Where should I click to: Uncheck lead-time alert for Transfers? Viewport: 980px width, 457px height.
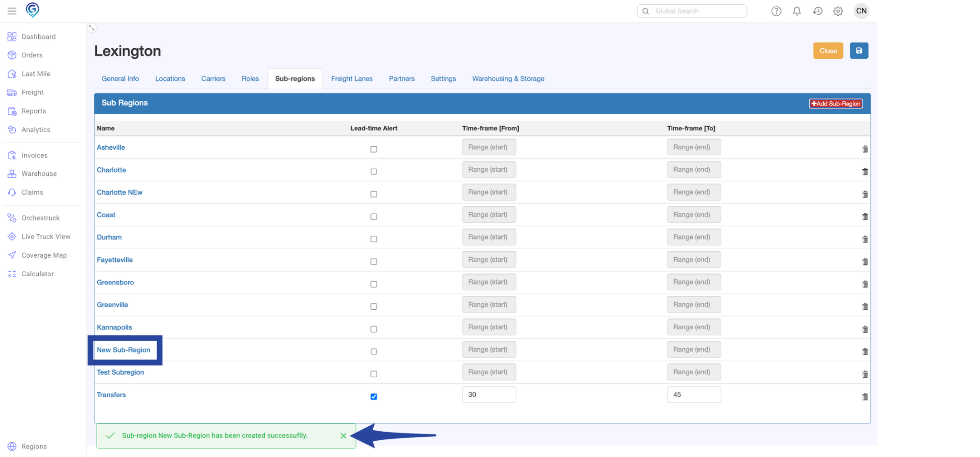(x=374, y=397)
